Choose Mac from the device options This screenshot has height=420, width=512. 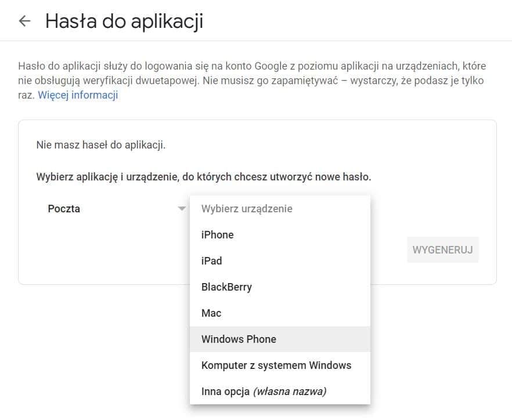[211, 313]
